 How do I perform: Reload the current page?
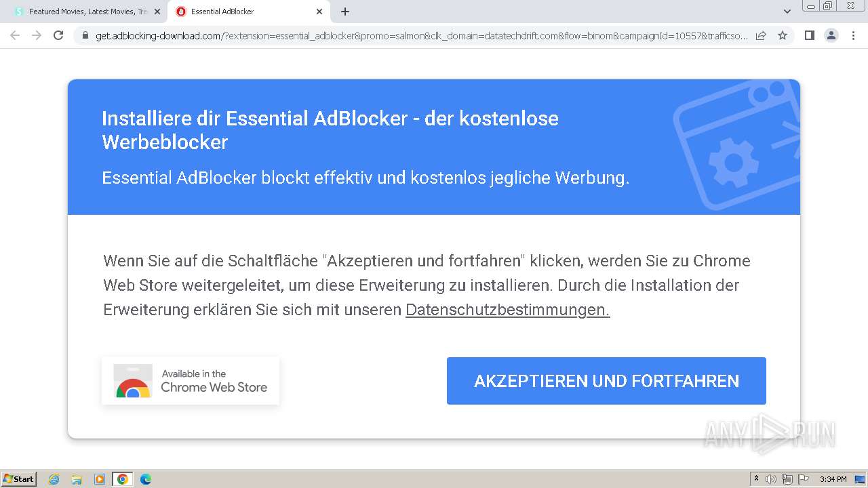pyautogui.click(x=58, y=35)
